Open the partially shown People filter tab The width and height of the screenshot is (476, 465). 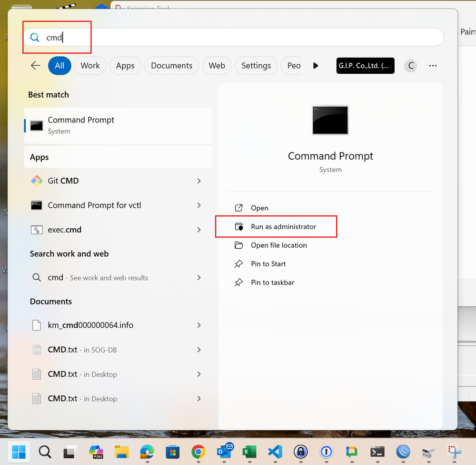point(291,66)
